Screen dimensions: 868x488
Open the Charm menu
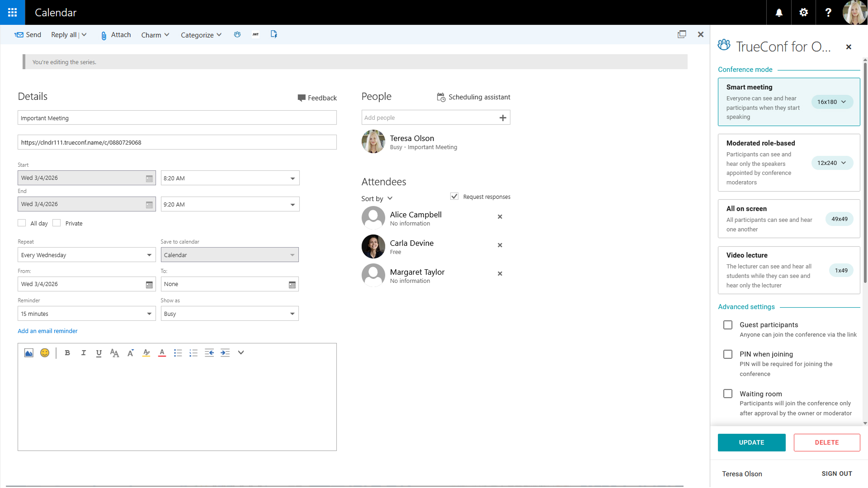[x=155, y=35]
